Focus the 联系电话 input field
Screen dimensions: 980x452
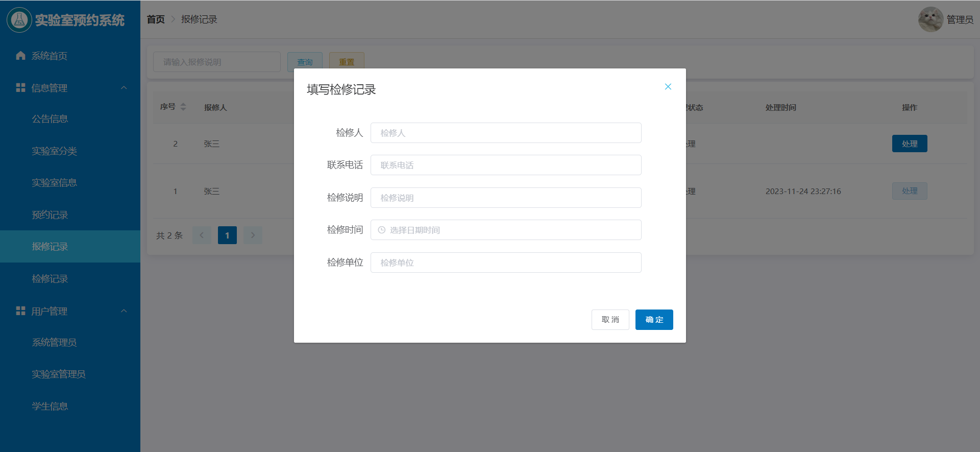pyautogui.click(x=506, y=165)
